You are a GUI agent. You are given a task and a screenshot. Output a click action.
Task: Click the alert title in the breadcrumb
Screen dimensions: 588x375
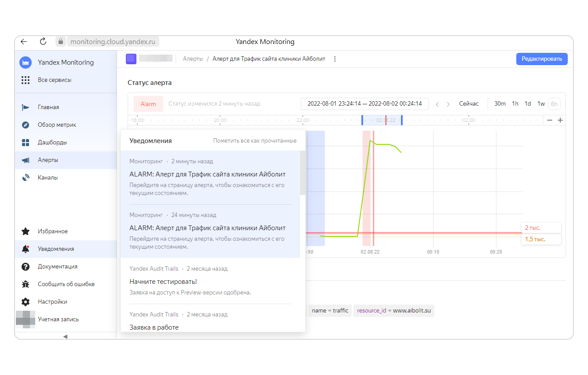[269, 59]
